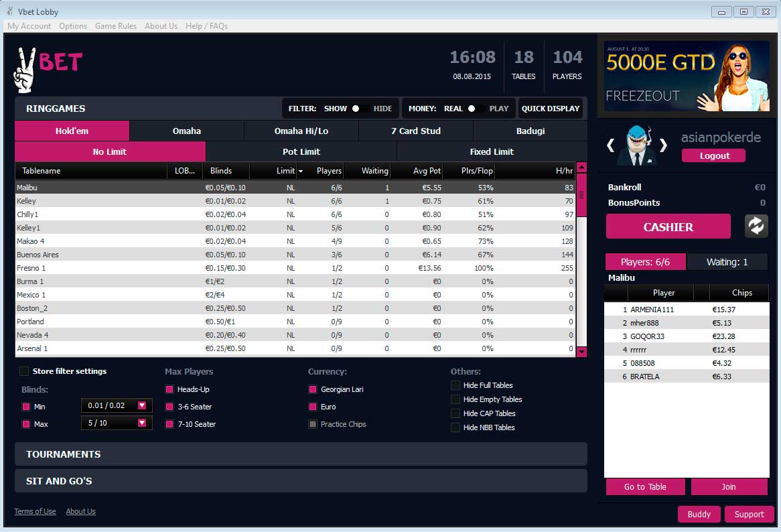Switch to the Fixed Limit tab

[x=492, y=152]
